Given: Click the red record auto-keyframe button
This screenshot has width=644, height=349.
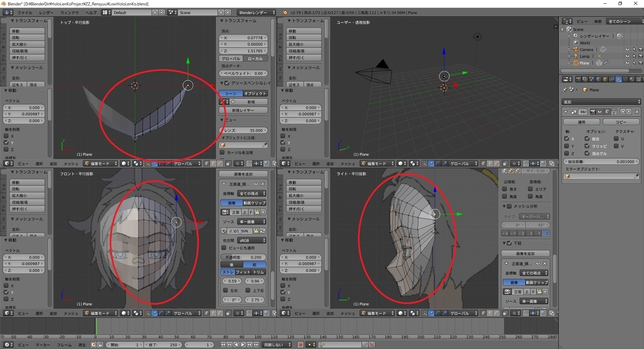Looking at the screenshot, I should 300,345.
